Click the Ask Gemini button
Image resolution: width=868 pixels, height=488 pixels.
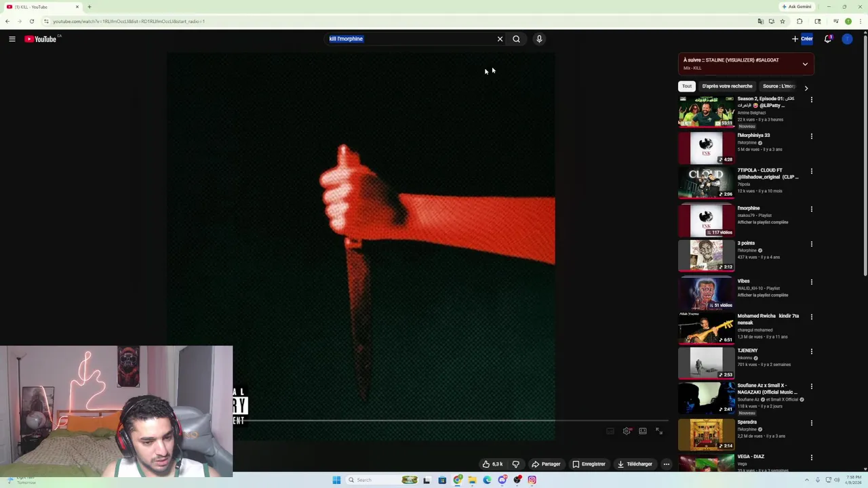coord(797,7)
